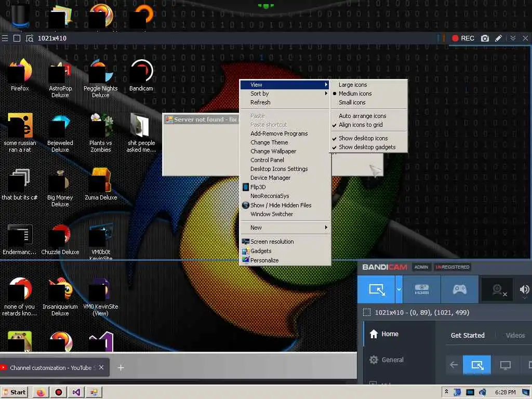The image size is (532, 399).
Task: Select Medium icons view option
Action: [x=369, y=94]
